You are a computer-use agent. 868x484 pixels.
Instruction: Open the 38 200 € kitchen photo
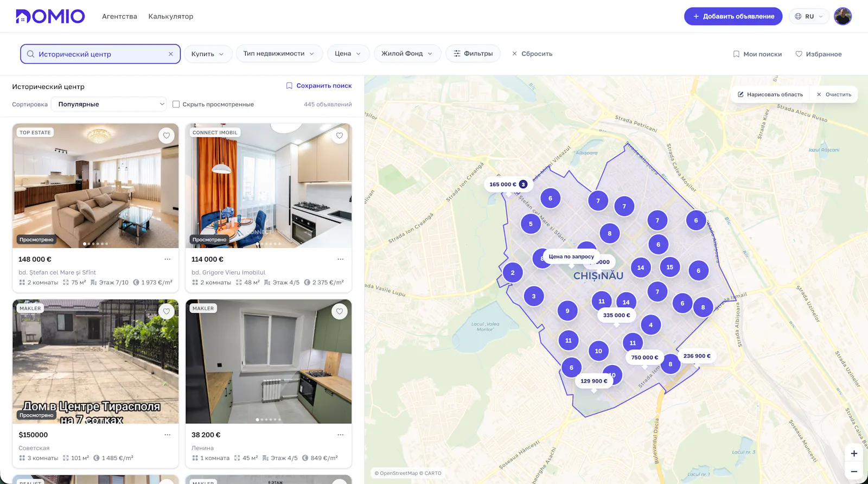[269, 361]
